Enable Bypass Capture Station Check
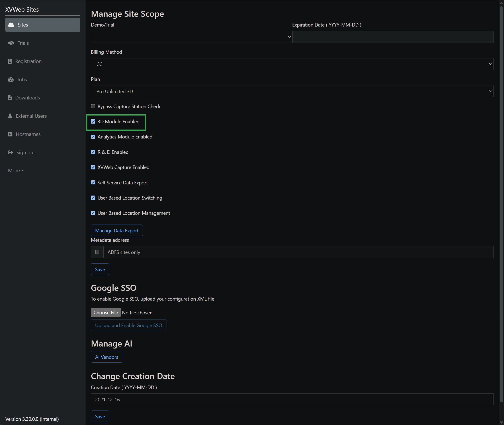504x425 pixels. 93,106
